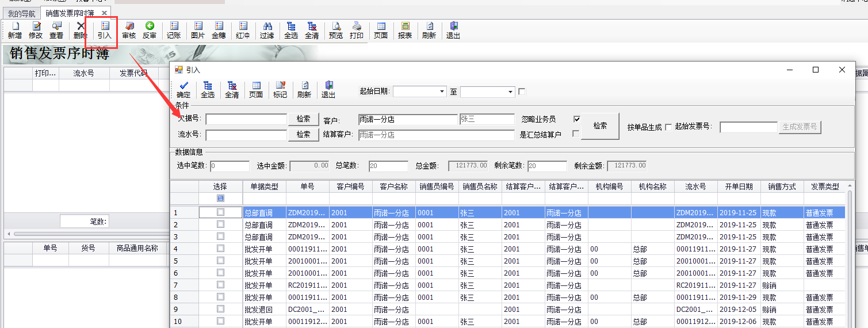Screen dimensions: 868x328
Task: Click 记账 (Post) icon in main toolbar
Action: [x=174, y=30]
